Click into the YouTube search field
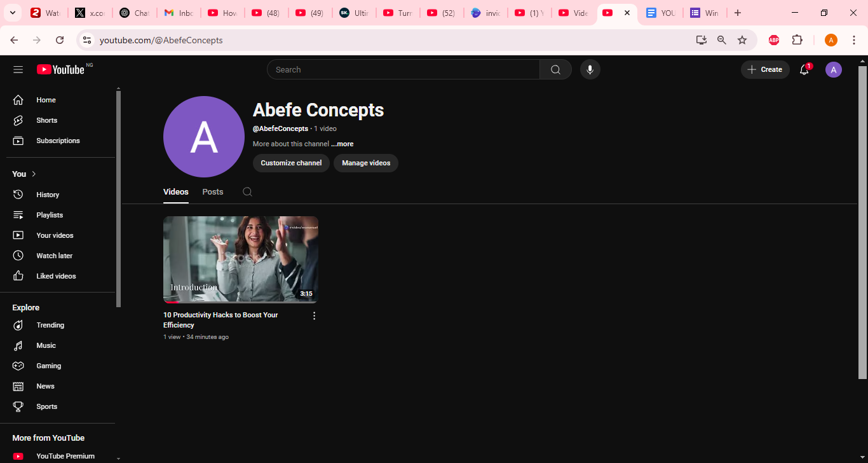The width and height of the screenshot is (868, 463). coord(403,69)
